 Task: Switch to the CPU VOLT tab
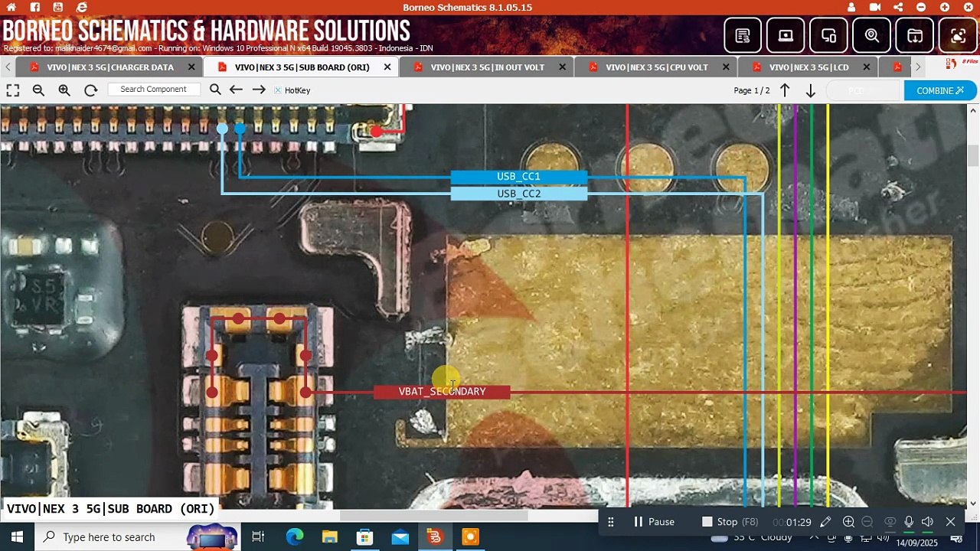point(657,67)
